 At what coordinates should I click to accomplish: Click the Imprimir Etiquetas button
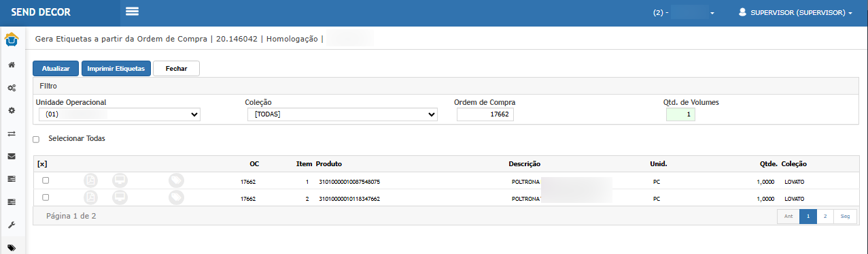click(x=116, y=69)
